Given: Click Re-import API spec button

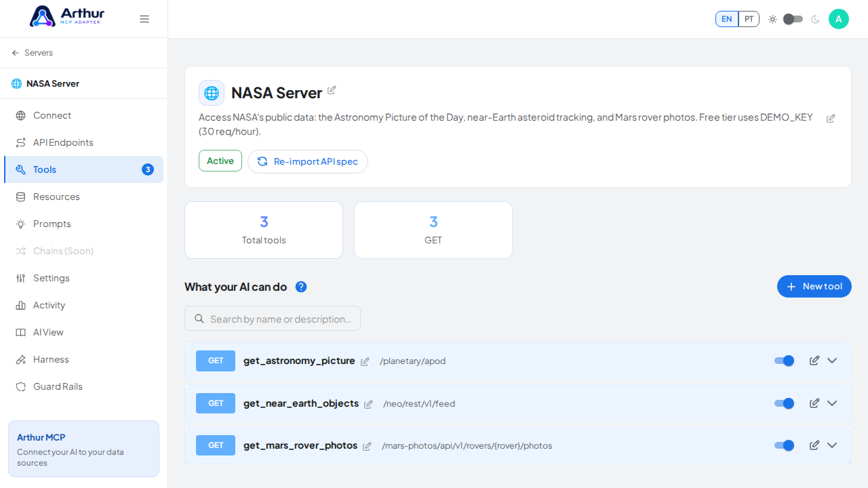Looking at the screenshot, I should (308, 161).
